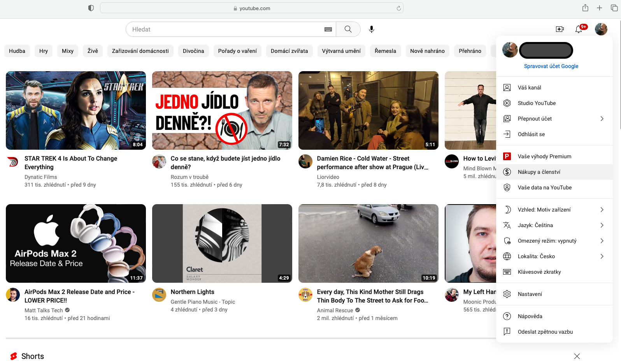Viewport: 621px width, 364px height.
Task: Select the Divočina filter chip
Action: tap(193, 51)
